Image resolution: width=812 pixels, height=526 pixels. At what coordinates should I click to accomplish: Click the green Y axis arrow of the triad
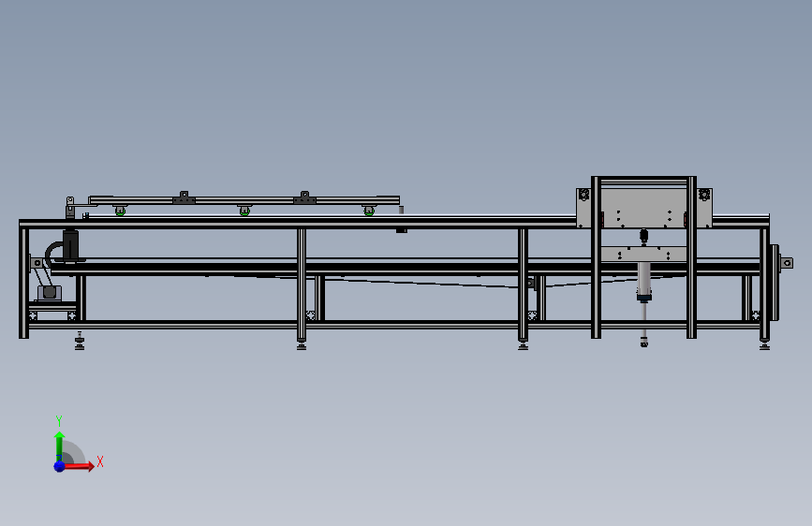(x=59, y=446)
